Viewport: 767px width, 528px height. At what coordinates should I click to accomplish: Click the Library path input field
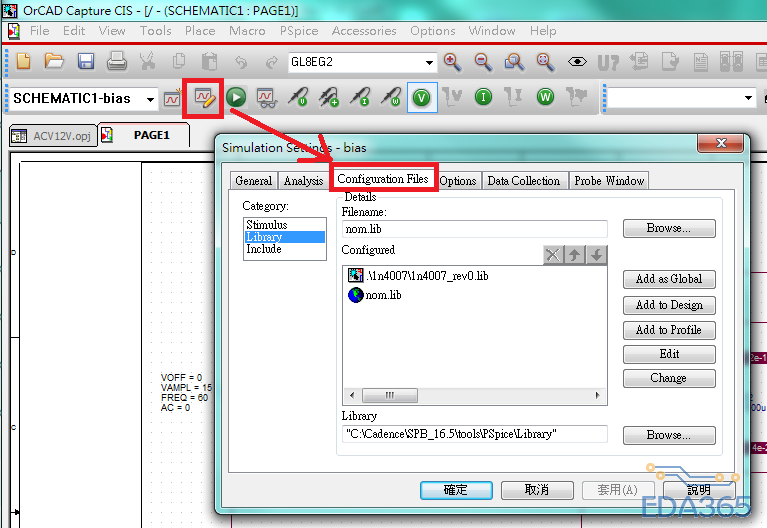pos(474,434)
